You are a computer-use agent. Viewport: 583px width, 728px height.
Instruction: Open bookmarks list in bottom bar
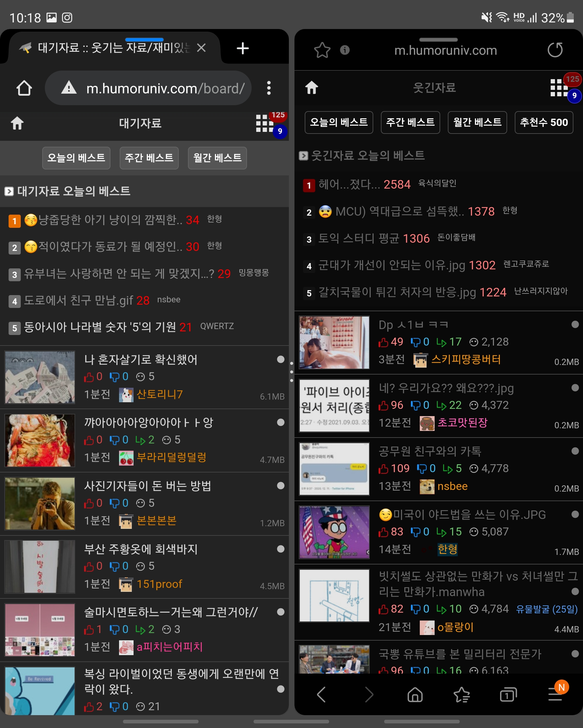pyautogui.click(x=461, y=695)
